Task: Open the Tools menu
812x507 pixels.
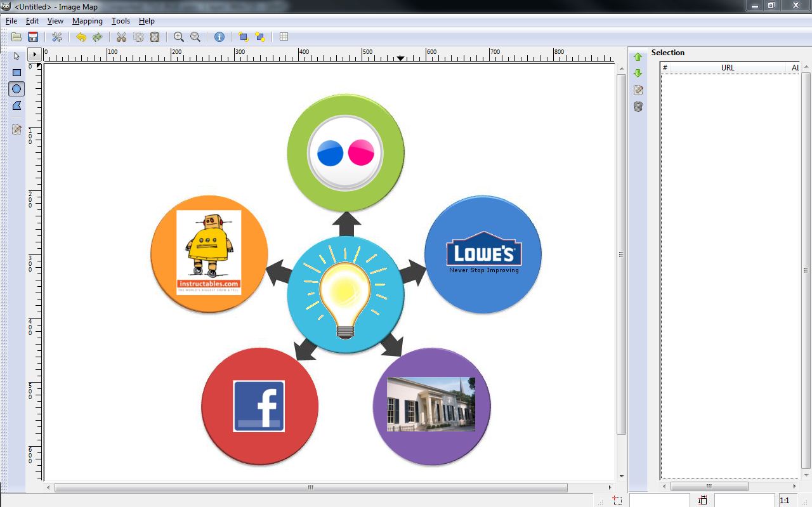Action: click(121, 21)
